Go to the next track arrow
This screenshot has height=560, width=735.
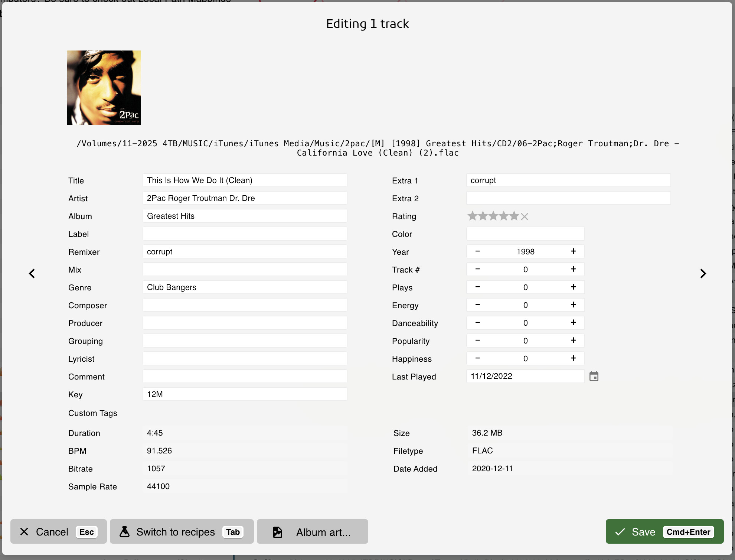click(703, 274)
